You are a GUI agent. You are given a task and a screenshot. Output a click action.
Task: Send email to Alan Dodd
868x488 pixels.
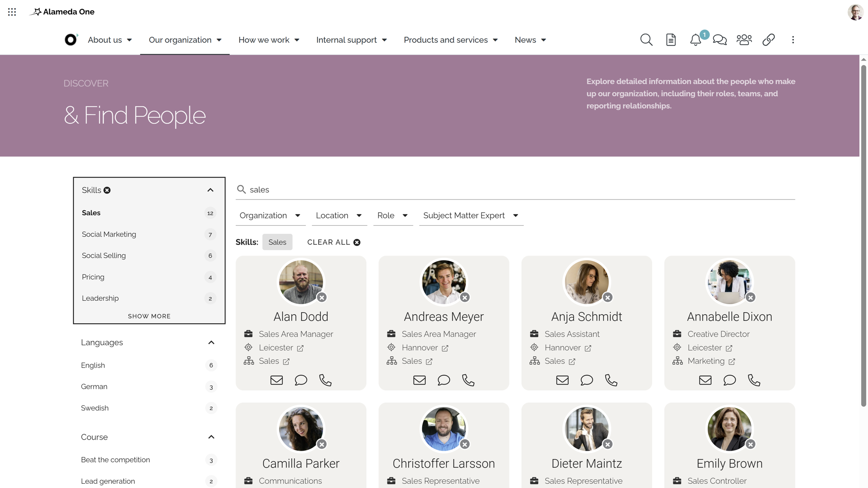277,380
